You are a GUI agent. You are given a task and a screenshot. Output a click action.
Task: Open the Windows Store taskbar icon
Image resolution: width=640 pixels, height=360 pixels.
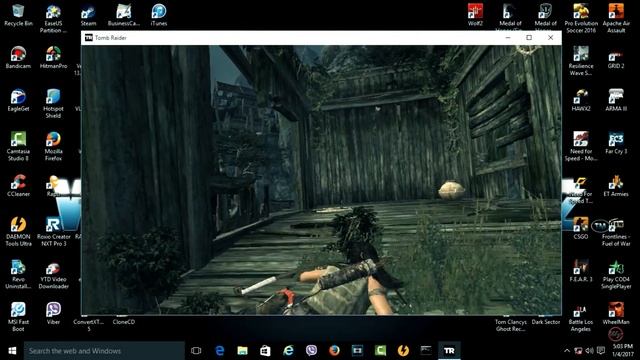point(265,351)
